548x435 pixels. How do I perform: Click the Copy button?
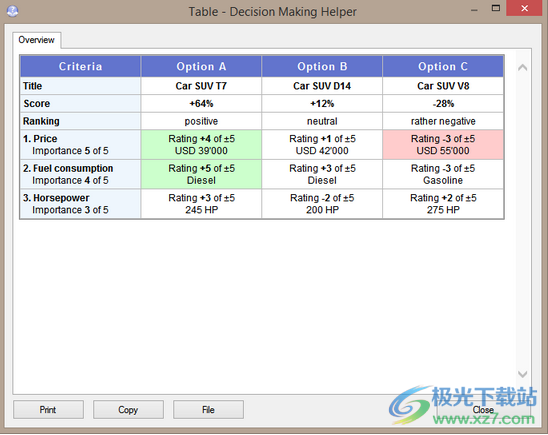pyautogui.click(x=128, y=409)
